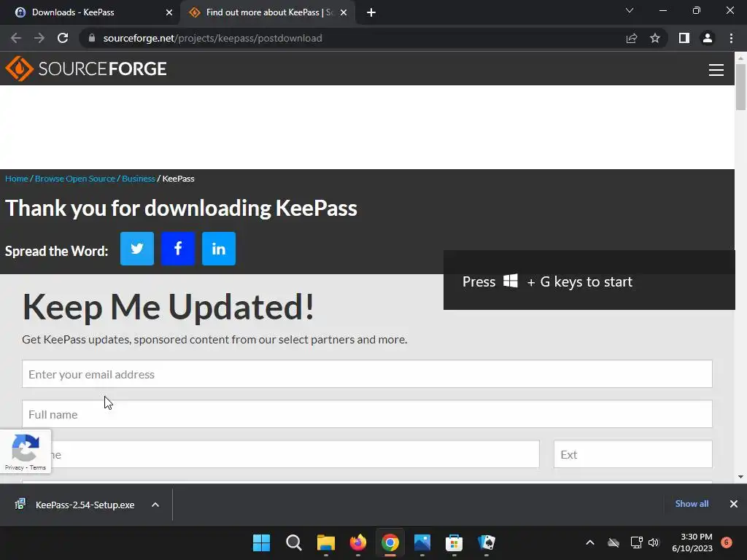Click reCAPTCHA Terms link
Viewport: 747px width, 560px height.
point(38,467)
